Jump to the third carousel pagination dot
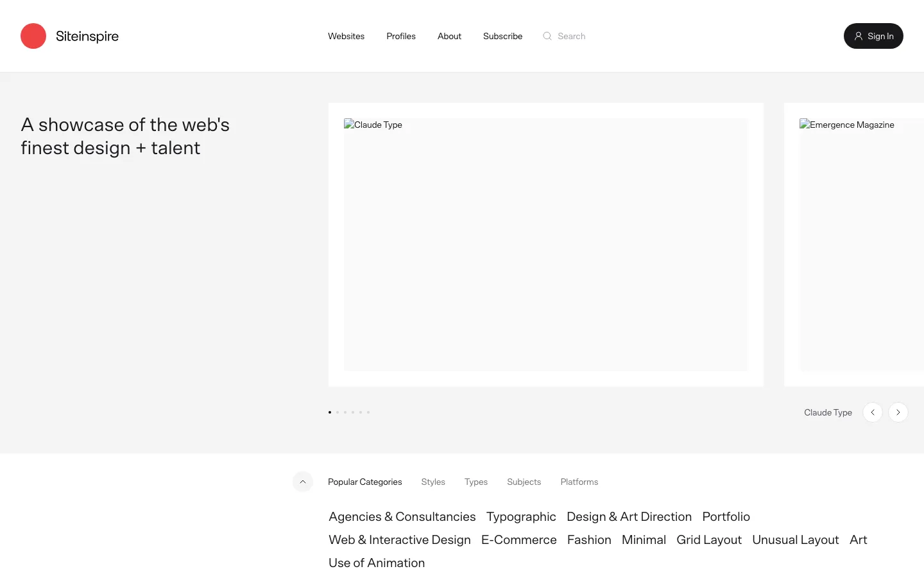The width and height of the screenshot is (924, 578). (x=345, y=412)
